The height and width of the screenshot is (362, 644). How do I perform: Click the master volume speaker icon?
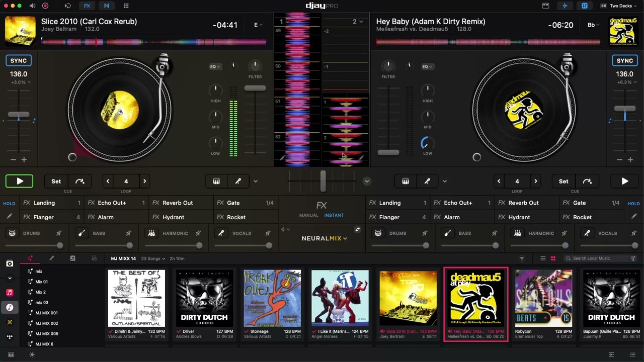(x=32, y=6)
